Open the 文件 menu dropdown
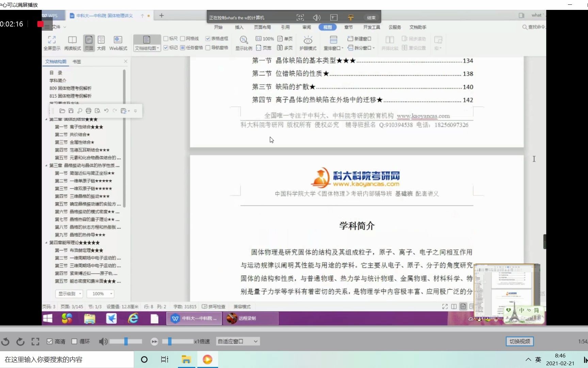The height and width of the screenshot is (368, 588). point(56,27)
